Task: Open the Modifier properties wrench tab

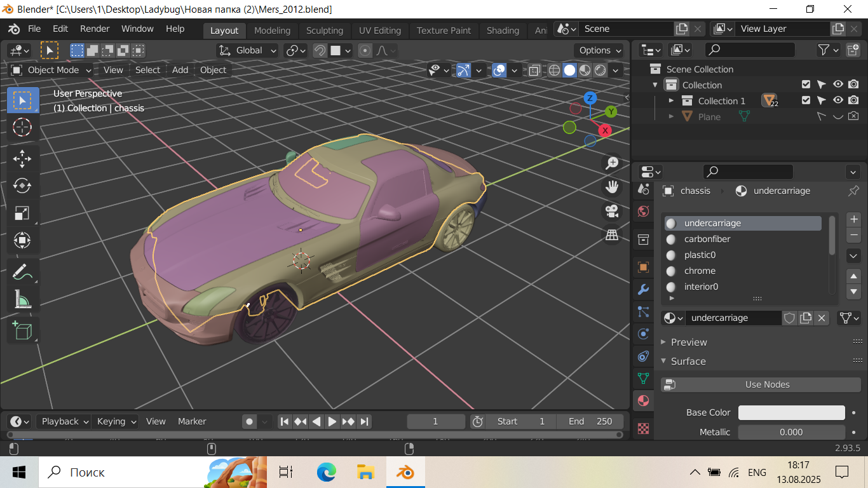Action: (643, 290)
